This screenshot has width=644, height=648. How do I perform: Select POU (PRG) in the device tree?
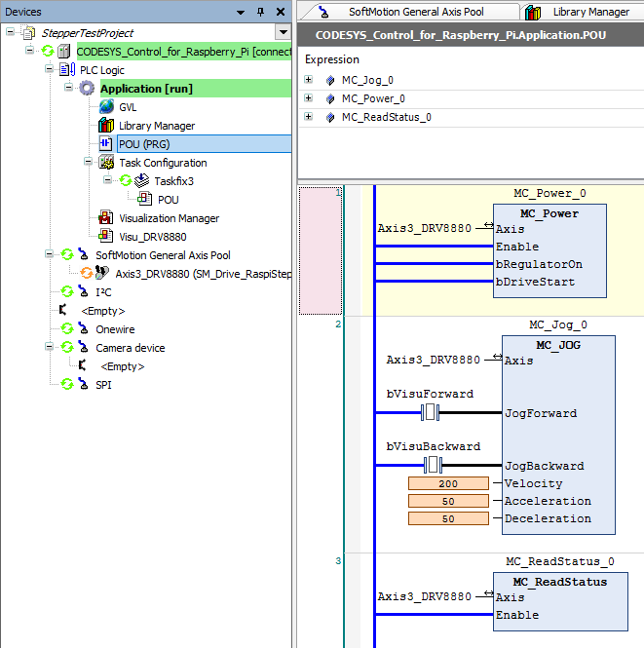point(143,144)
